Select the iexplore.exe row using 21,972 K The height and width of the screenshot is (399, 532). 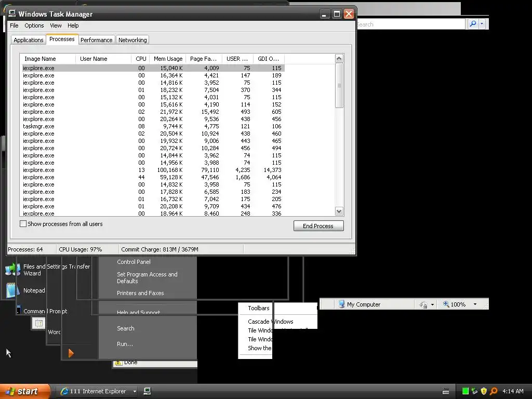153,112
